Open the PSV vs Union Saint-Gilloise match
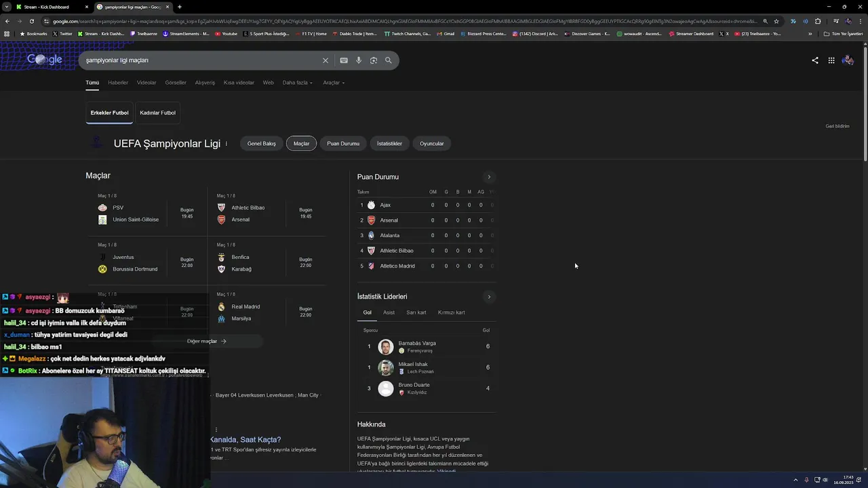This screenshot has height=488, width=868. [146, 213]
